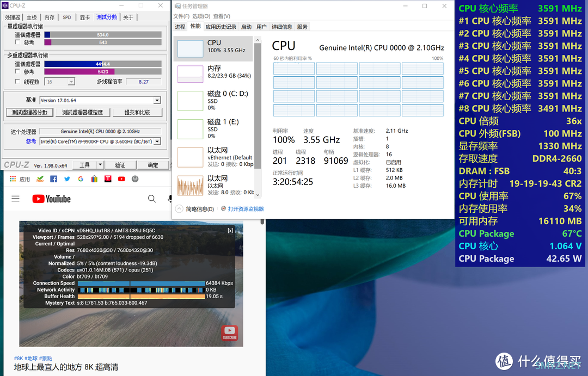Switch to Startup (启动) tab in Task Manager

pyautogui.click(x=247, y=27)
